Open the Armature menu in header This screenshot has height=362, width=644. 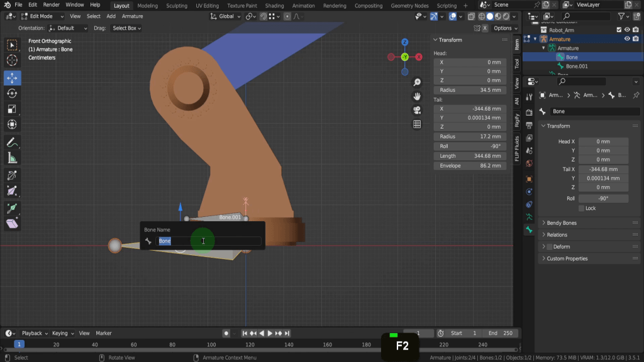click(132, 16)
